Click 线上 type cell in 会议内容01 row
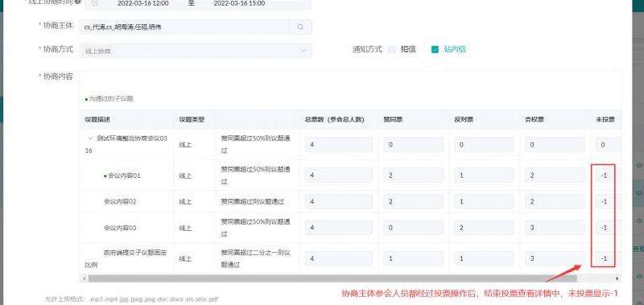This screenshot has height=305, width=644. tap(185, 175)
